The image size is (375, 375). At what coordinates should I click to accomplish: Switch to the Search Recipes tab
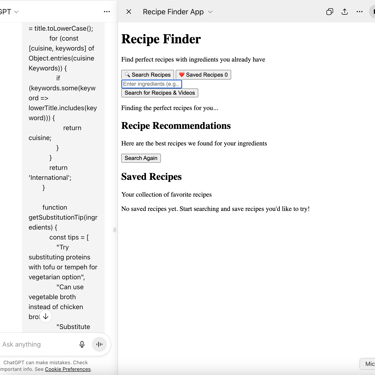[x=147, y=75]
